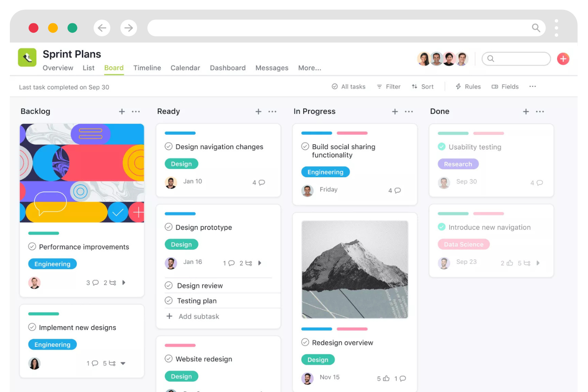Open the Messages tab

click(272, 68)
